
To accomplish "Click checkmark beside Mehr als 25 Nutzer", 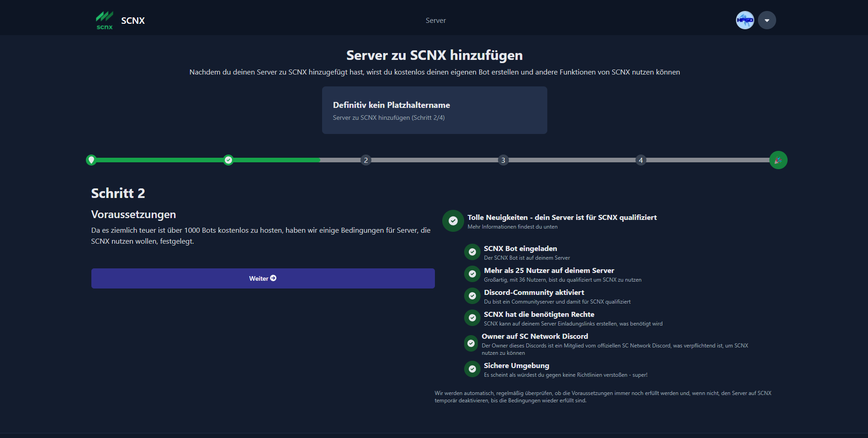I will pos(472,274).
